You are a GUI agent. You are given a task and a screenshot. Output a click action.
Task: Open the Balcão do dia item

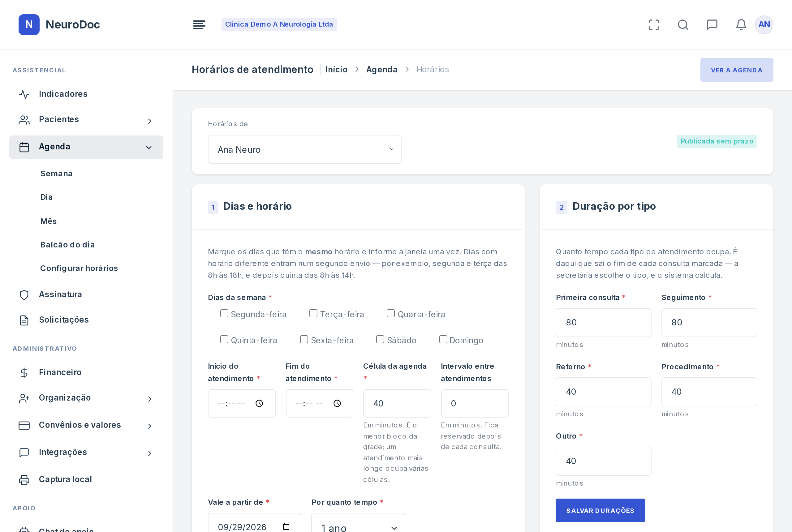coord(67,245)
